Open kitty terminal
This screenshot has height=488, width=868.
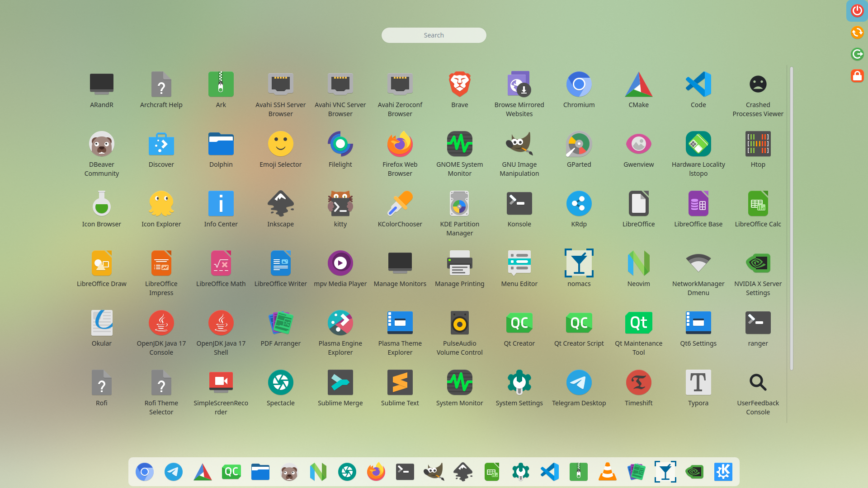(340, 210)
